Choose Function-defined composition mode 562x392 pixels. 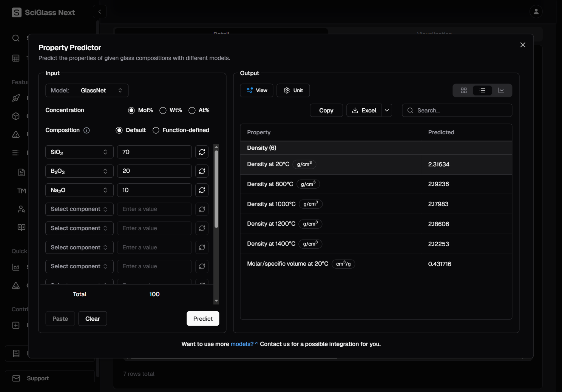pyautogui.click(x=156, y=131)
